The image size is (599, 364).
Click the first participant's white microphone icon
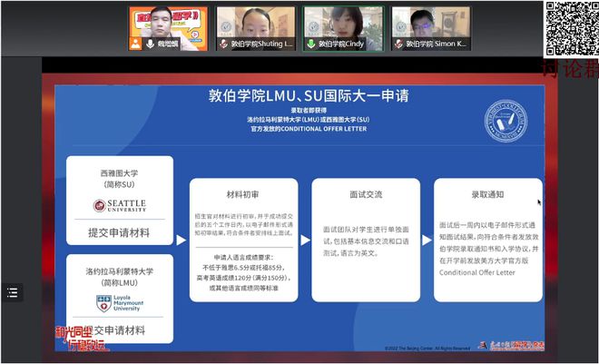point(150,44)
